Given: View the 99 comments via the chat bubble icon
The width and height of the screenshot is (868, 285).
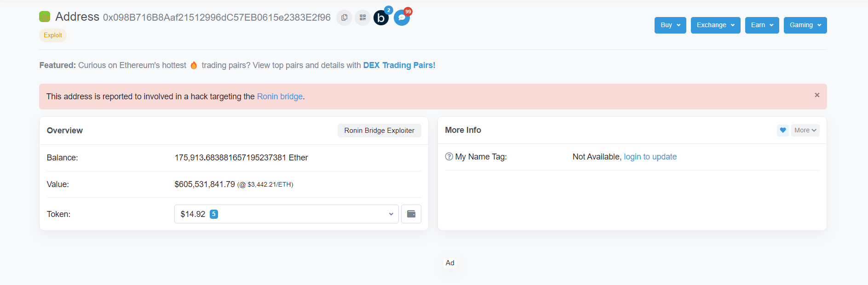Looking at the screenshot, I should (x=401, y=17).
